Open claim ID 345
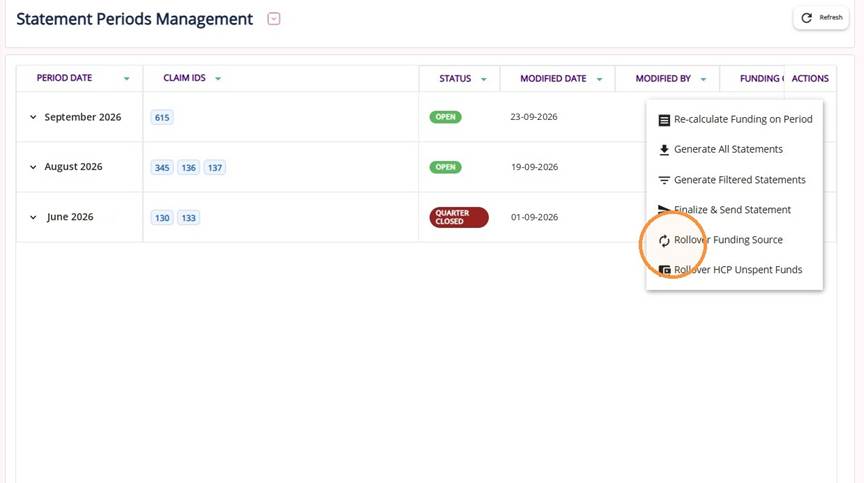This screenshot has height=483, width=864. pos(162,168)
